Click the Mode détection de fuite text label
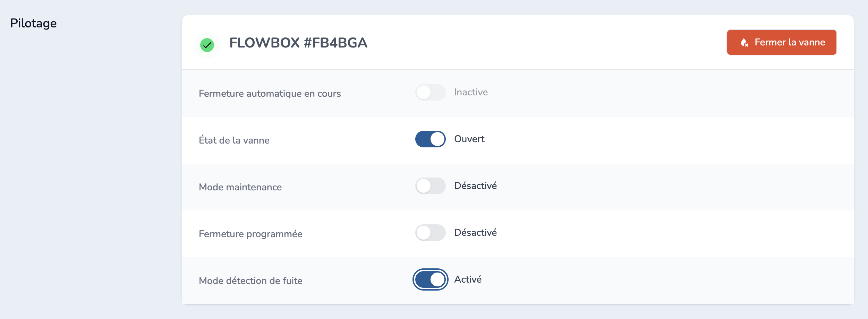 click(x=251, y=280)
